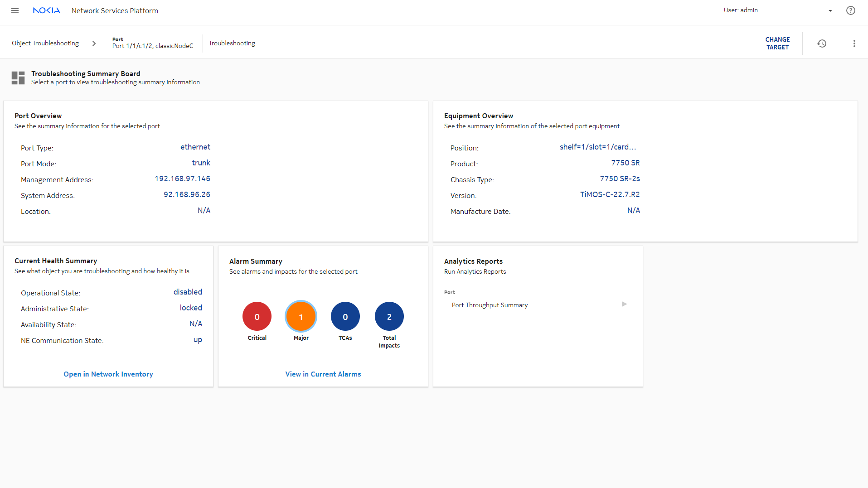
Task: Open View in Current Alarms link
Action: pos(323,374)
